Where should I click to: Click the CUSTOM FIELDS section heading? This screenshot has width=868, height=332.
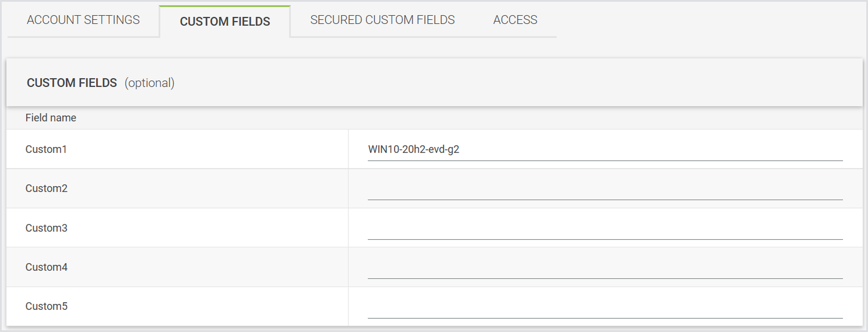coord(72,83)
